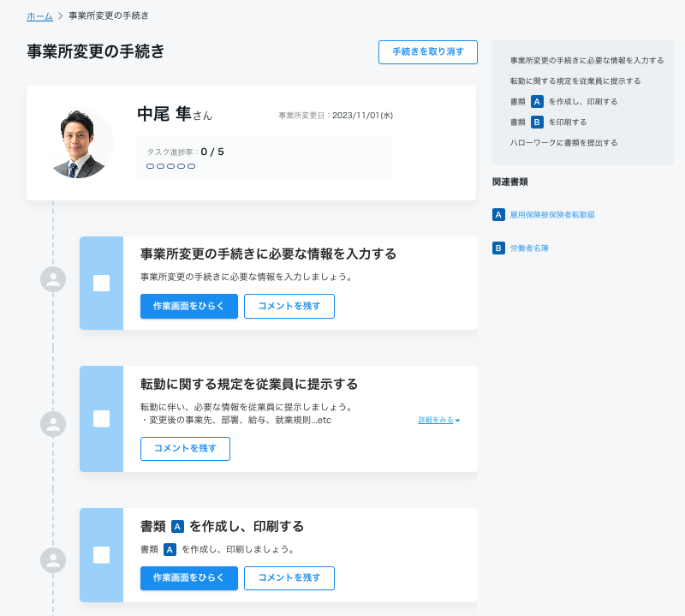Click the A badge in the 書類Aを作成し、印刷する heading
Viewport: 685px width, 616px height.
(177, 526)
